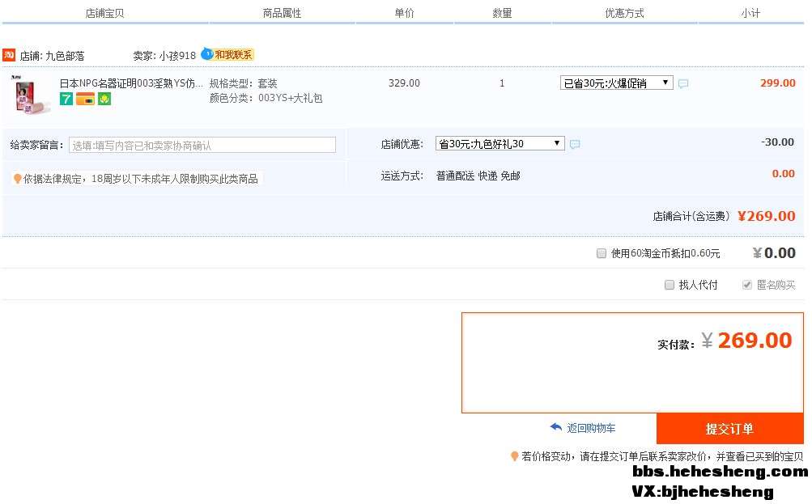This screenshot has height=504, width=812.
Task: Open the 日本NPG product title link
Action: click(x=131, y=83)
